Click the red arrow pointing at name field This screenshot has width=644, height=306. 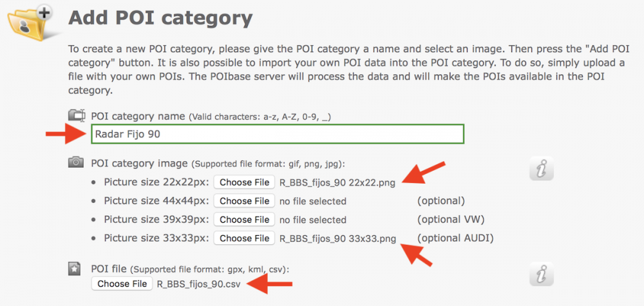66,134
